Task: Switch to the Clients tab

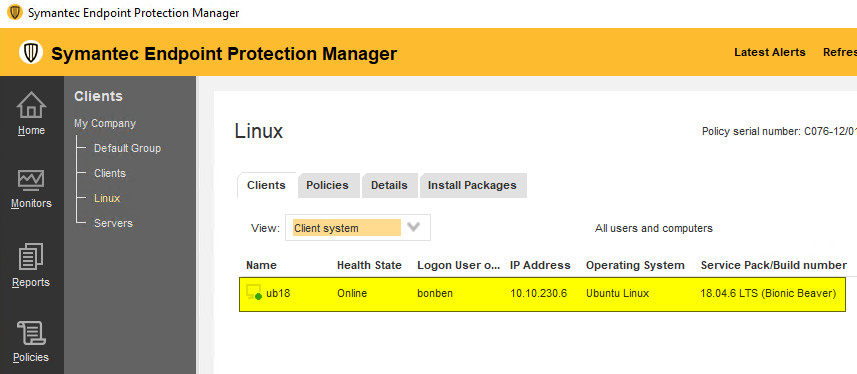Action: [266, 185]
